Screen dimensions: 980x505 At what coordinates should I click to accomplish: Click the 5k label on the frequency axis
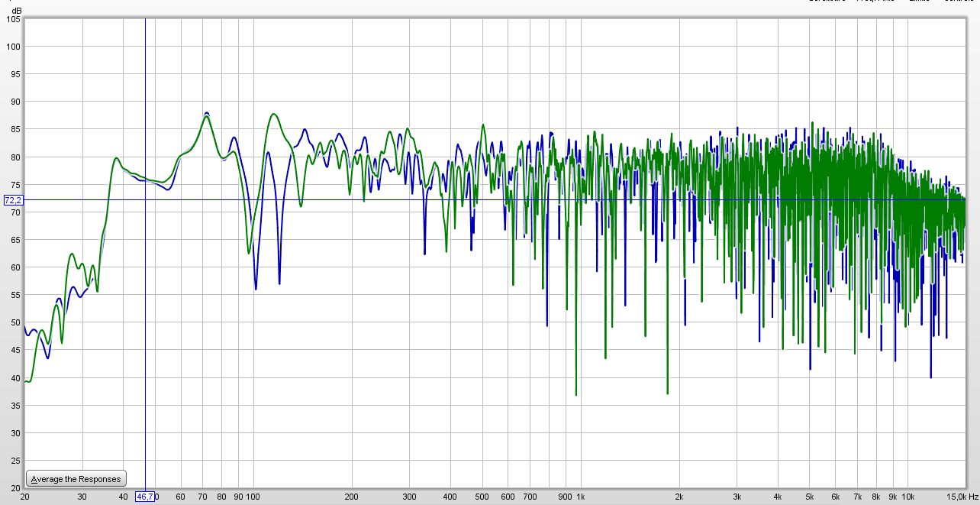[809, 497]
